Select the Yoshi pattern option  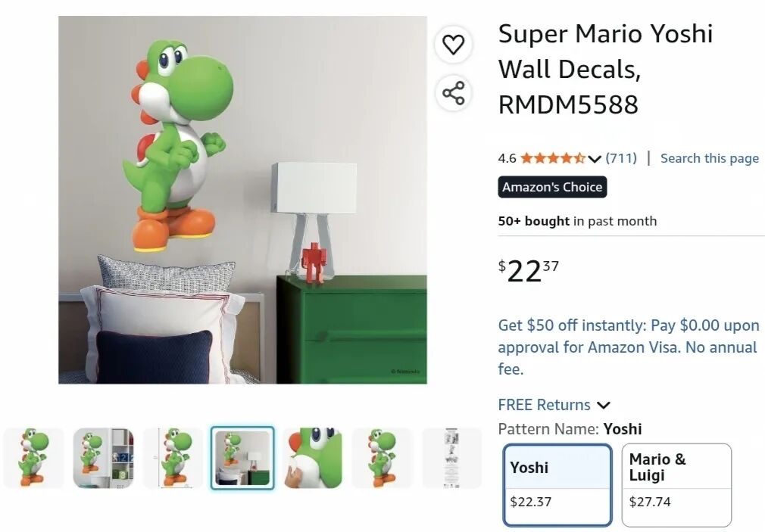coord(557,484)
